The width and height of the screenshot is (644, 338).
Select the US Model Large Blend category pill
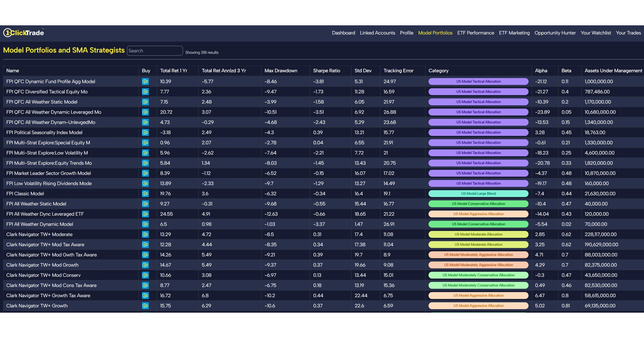tap(478, 193)
